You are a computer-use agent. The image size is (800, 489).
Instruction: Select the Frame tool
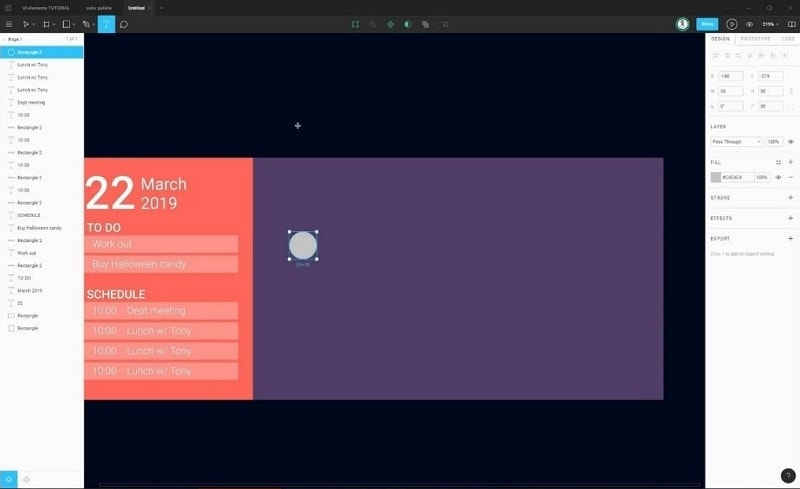pos(46,24)
